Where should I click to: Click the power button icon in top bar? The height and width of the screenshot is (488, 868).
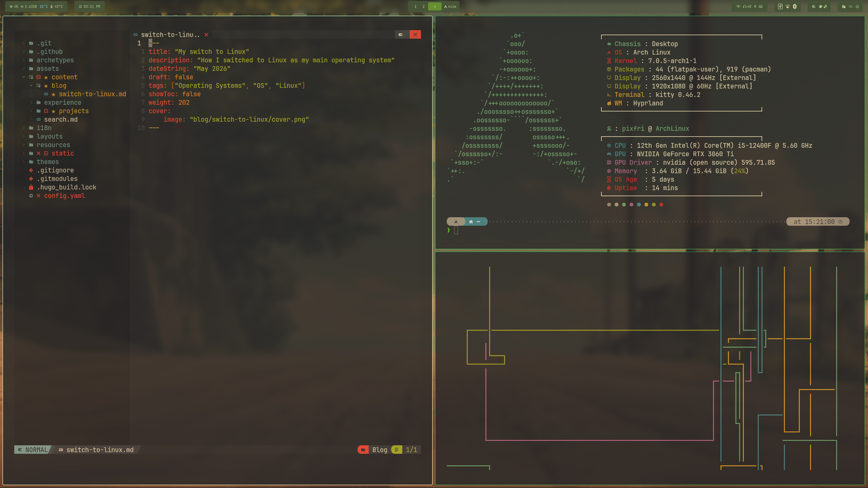[x=857, y=6]
